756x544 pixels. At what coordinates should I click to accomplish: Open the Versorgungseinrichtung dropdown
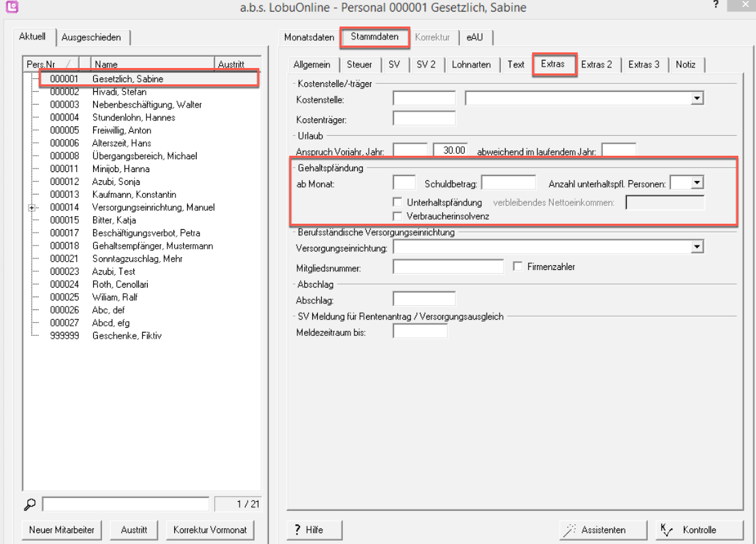(x=696, y=248)
